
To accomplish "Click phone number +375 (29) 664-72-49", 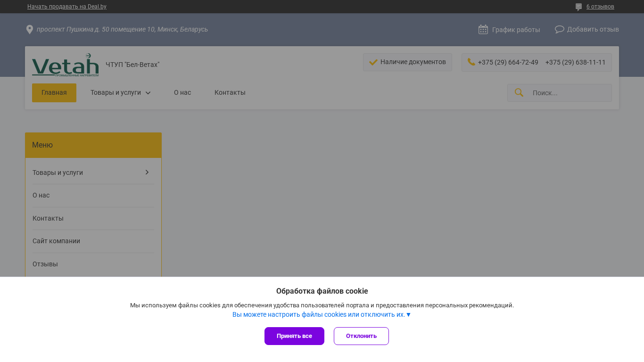I will tap(508, 62).
